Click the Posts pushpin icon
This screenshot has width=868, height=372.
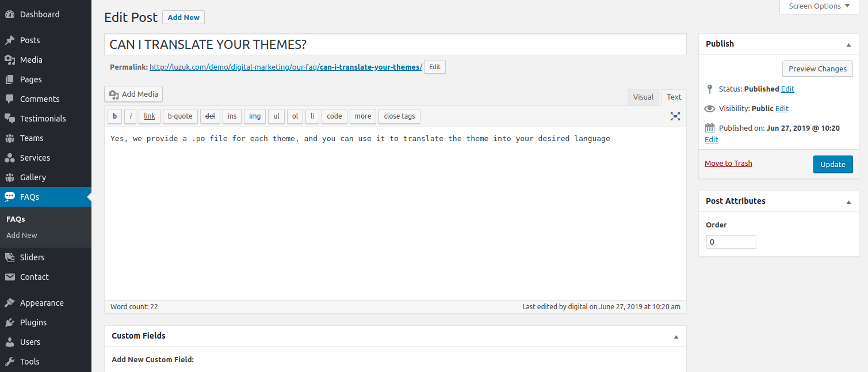[x=10, y=40]
